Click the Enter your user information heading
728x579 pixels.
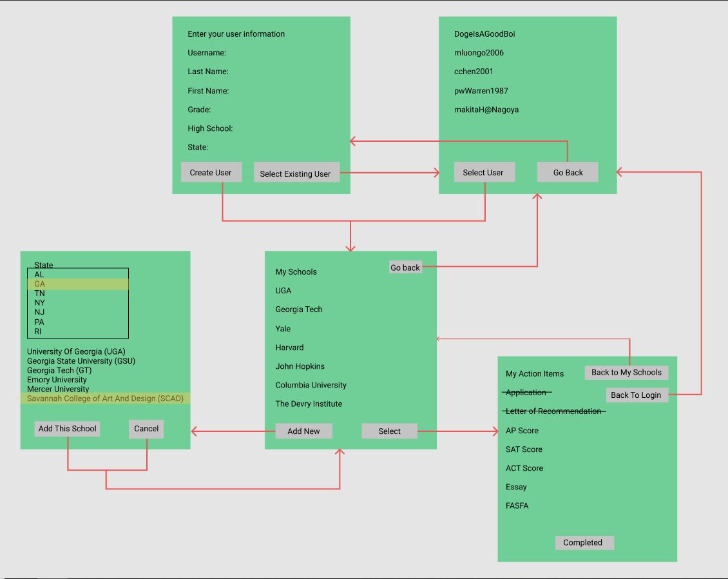pos(236,34)
